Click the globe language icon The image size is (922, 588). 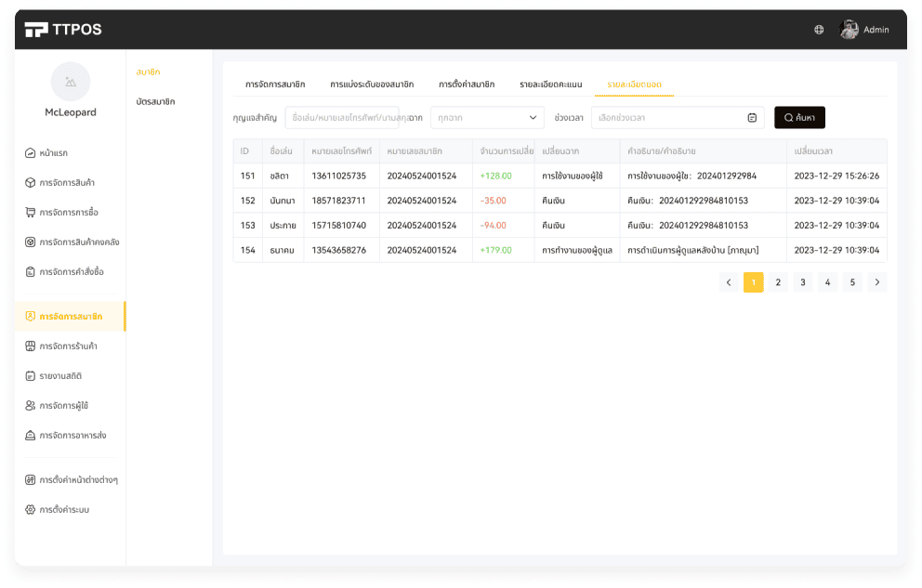[x=819, y=30]
